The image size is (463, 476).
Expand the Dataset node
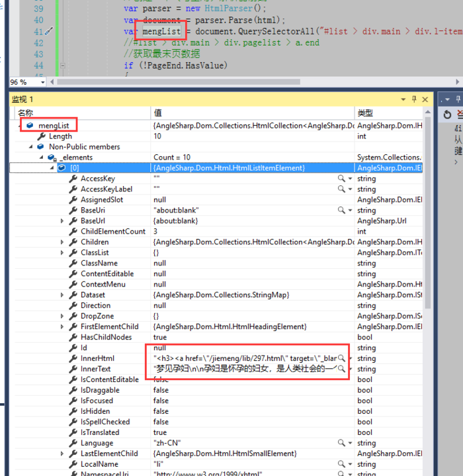[x=62, y=295]
